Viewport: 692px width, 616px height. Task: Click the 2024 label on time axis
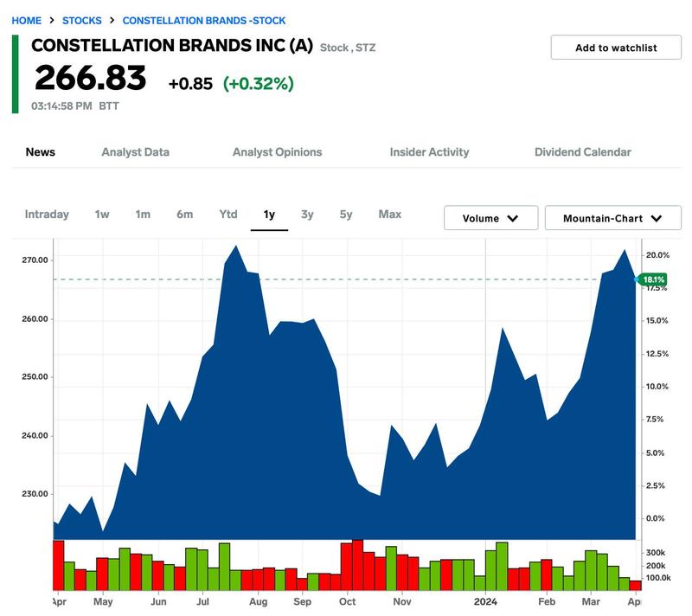tap(485, 602)
